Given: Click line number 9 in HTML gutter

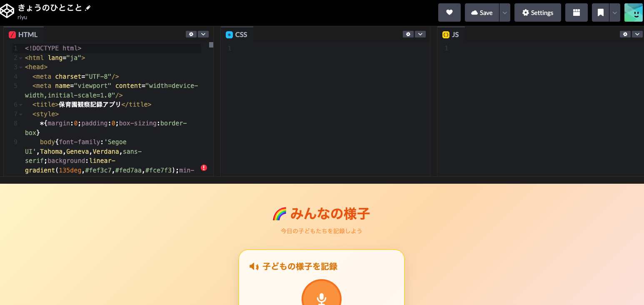Looking at the screenshot, I should point(15,142).
